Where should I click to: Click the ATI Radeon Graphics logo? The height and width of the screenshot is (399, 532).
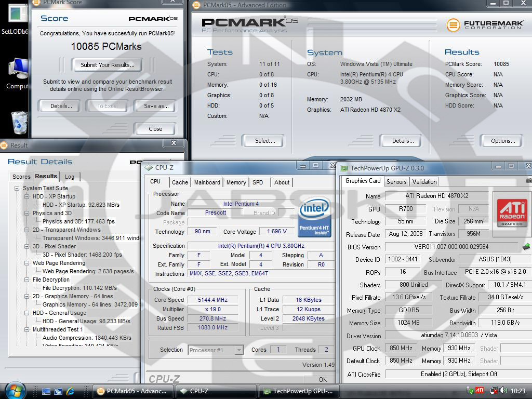[x=512, y=212]
